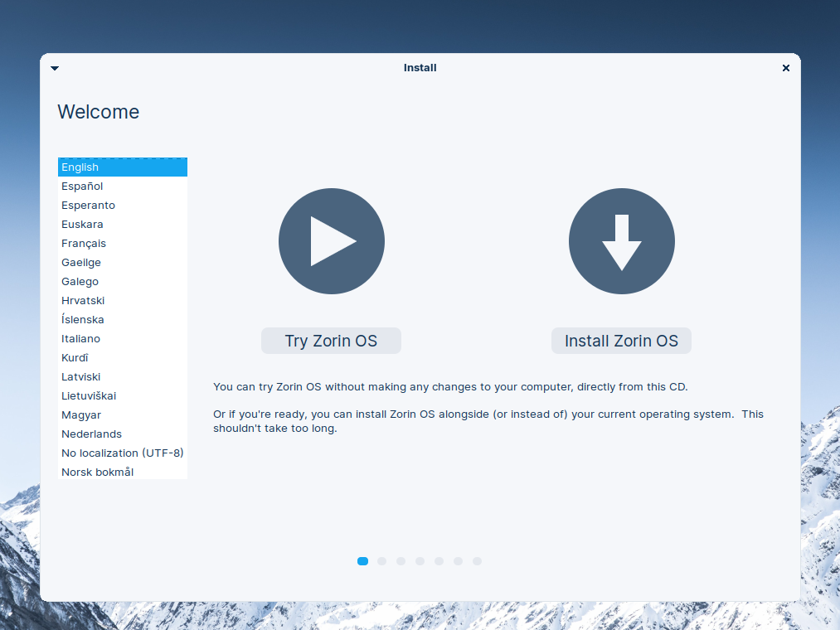Viewport: 840px width, 630px height.
Task: Select Magyar language
Action: (123, 415)
